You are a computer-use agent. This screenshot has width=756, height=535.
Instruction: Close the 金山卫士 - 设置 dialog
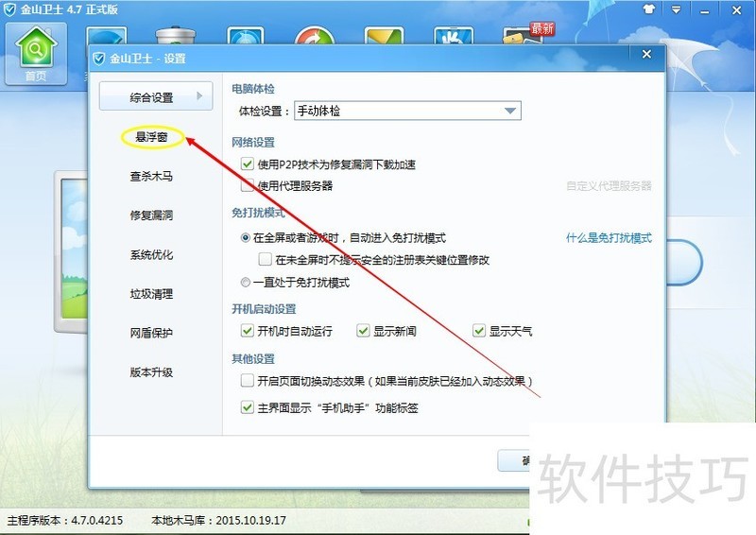[x=646, y=55]
